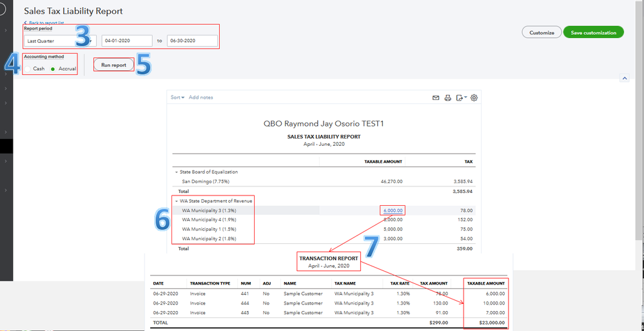Click the Run report button
Viewport: 644px width, 331px height.
(113, 65)
